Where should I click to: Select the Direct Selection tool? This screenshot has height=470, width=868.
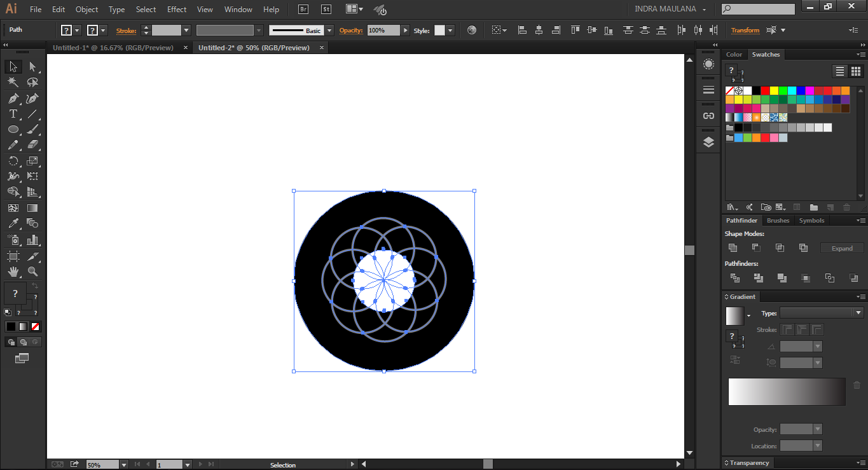click(x=32, y=67)
